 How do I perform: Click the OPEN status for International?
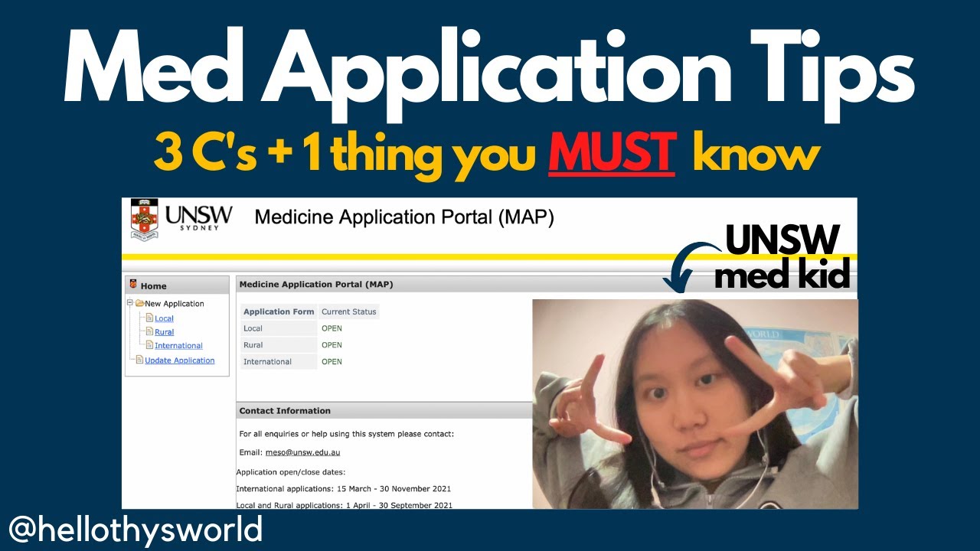(x=332, y=361)
